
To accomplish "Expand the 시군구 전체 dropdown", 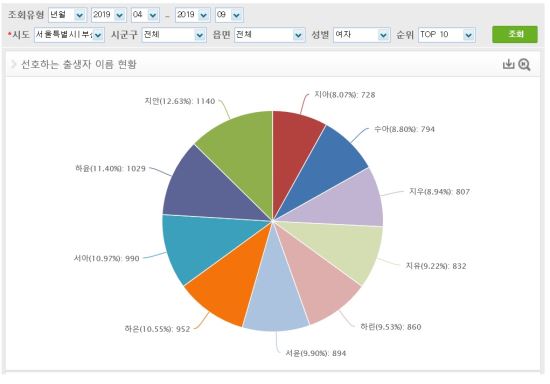I will [x=174, y=35].
